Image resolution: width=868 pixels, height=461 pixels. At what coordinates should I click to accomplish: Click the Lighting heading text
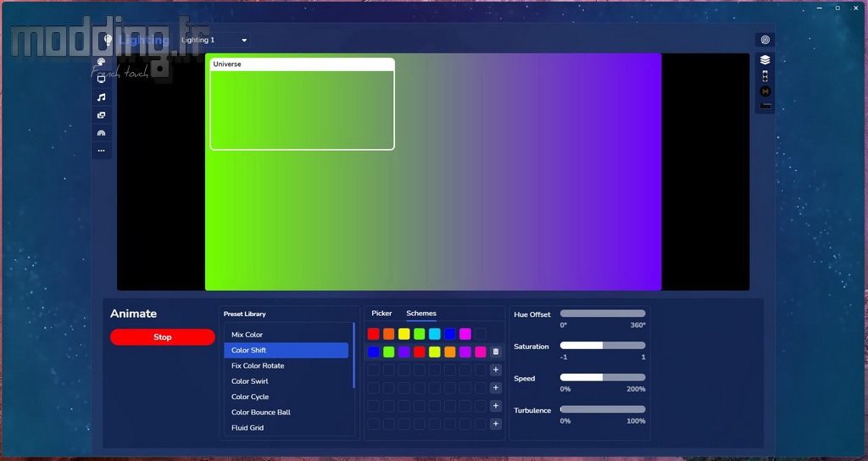(x=143, y=40)
